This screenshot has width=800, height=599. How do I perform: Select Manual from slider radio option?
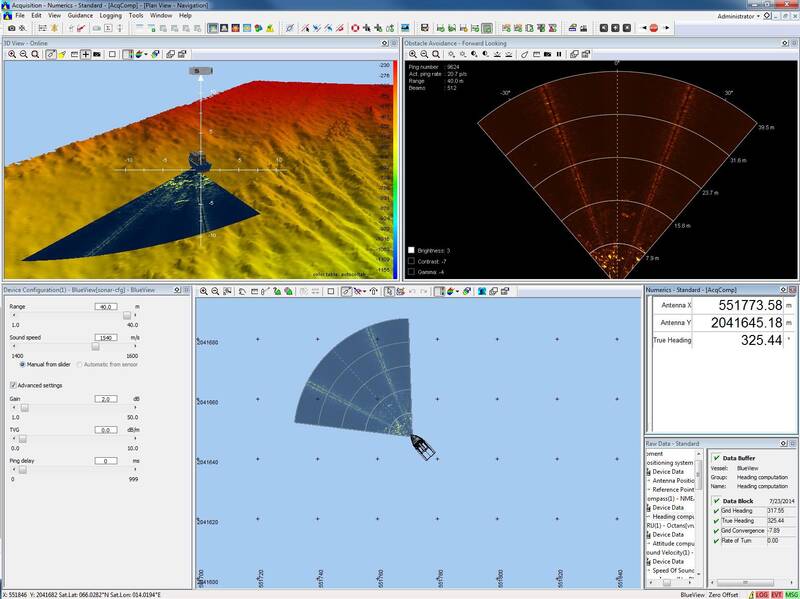click(23, 363)
